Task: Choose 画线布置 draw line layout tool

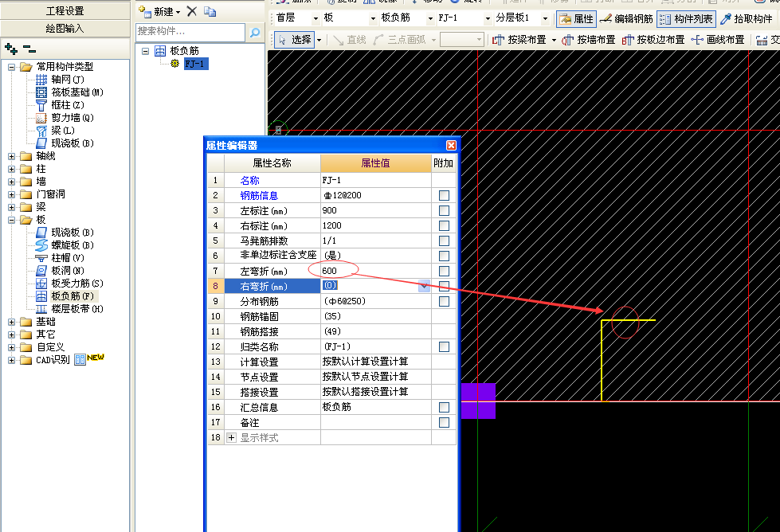Action: [717, 39]
